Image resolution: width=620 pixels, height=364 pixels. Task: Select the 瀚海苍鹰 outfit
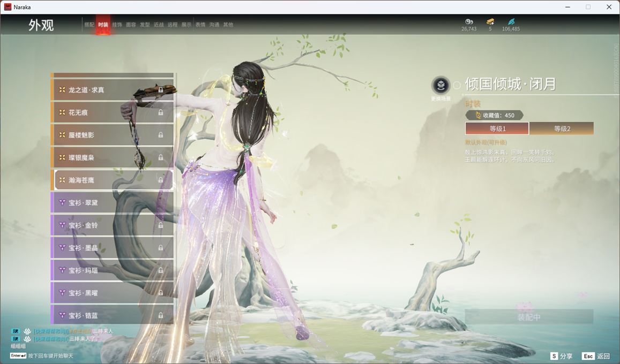[x=113, y=180]
